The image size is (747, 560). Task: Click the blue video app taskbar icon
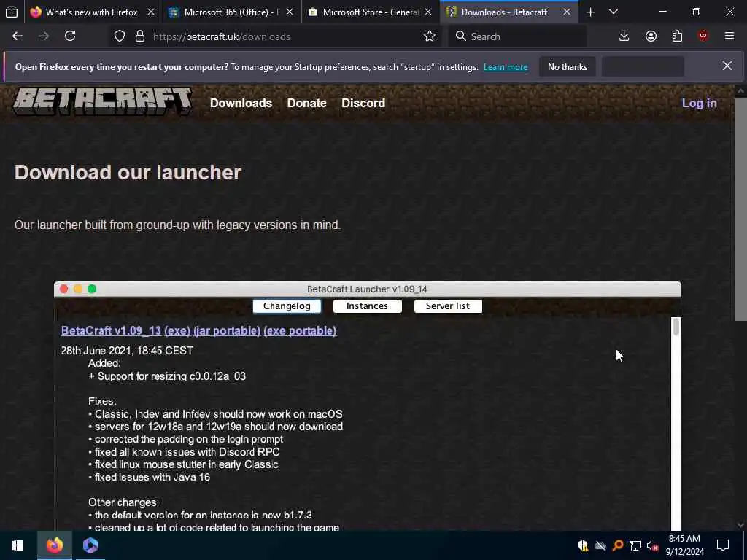coord(90,545)
